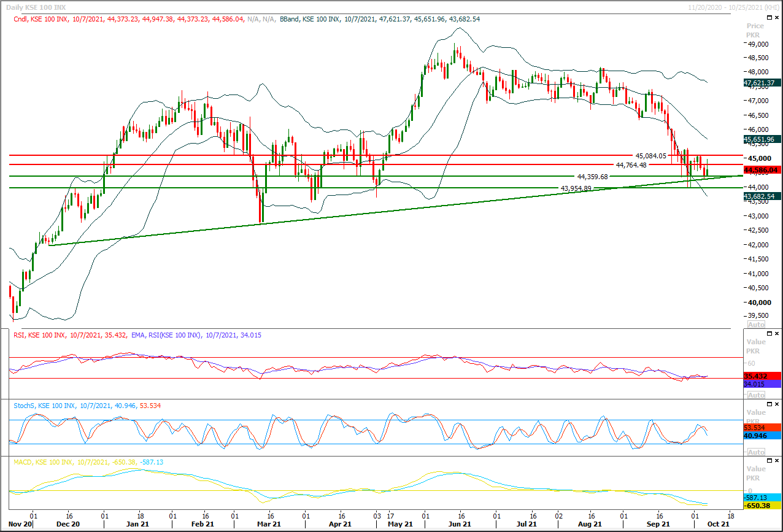Image resolution: width=783 pixels, height=532 pixels.
Task: Click the 44,586.04 last price tag
Action: pos(761,169)
